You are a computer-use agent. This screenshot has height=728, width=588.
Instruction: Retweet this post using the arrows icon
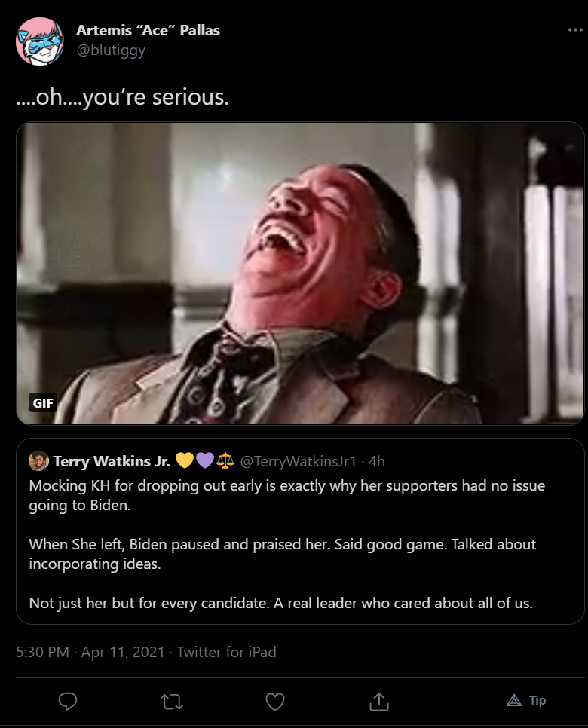pos(172,702)
